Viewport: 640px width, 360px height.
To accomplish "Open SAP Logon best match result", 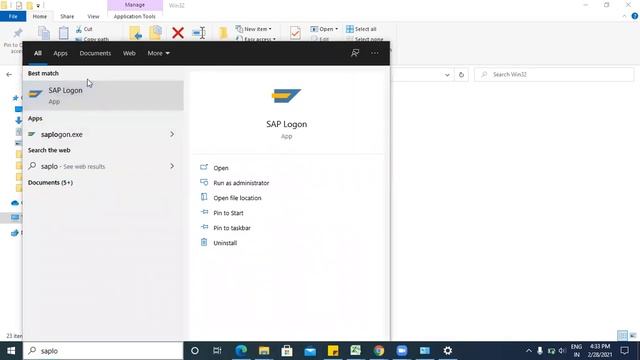I will [x=103, y=96].
